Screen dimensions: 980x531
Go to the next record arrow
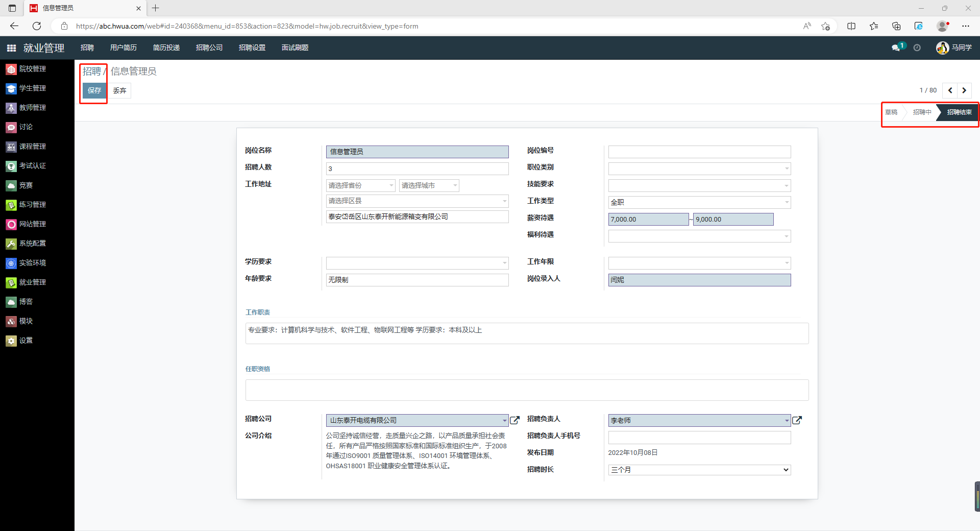pyautogui.click(x=964, y=90)
